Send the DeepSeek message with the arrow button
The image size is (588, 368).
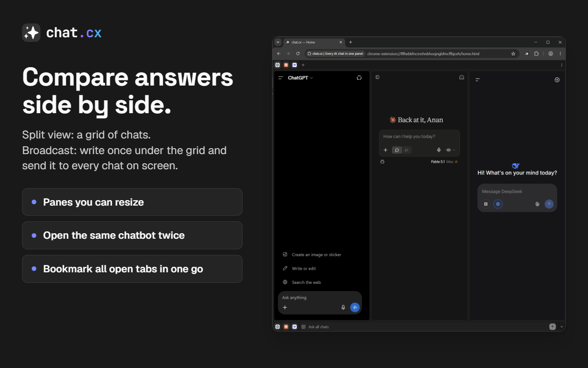pos(549,204)
